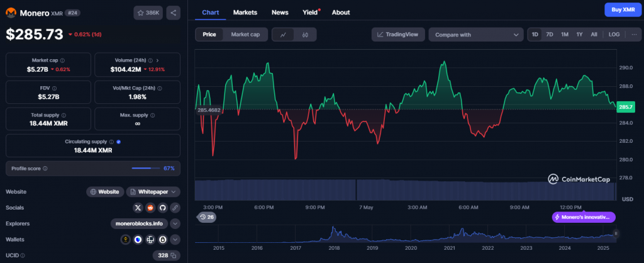Expand the Wallets list chevron
Image resolution: width=644 pixels, height=263 pixels.
click(x=175, y=240)
